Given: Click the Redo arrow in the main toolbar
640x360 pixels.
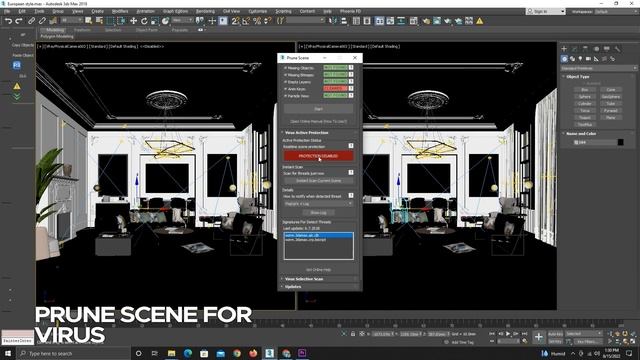Looking at the screenshot, I should (x=19, y=21).
